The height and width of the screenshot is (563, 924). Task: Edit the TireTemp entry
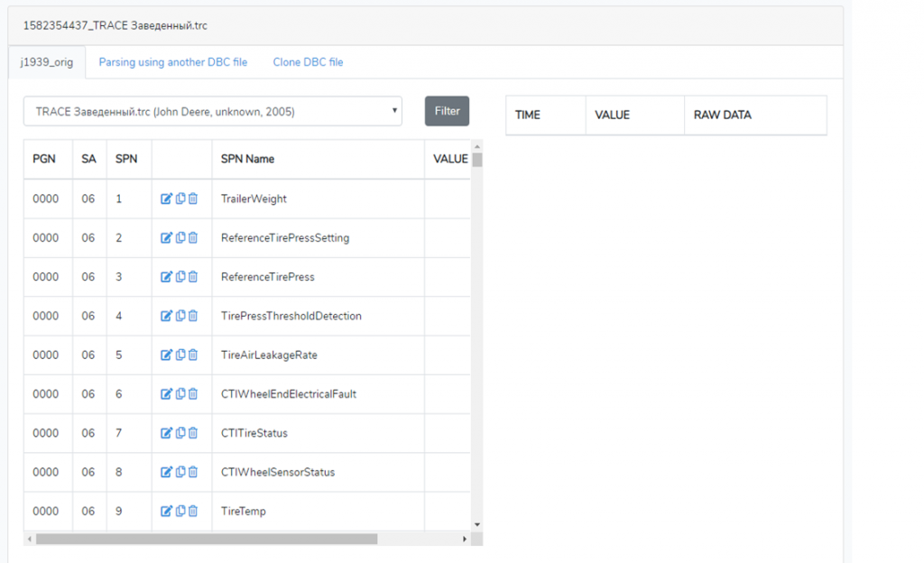click(166, 511)
